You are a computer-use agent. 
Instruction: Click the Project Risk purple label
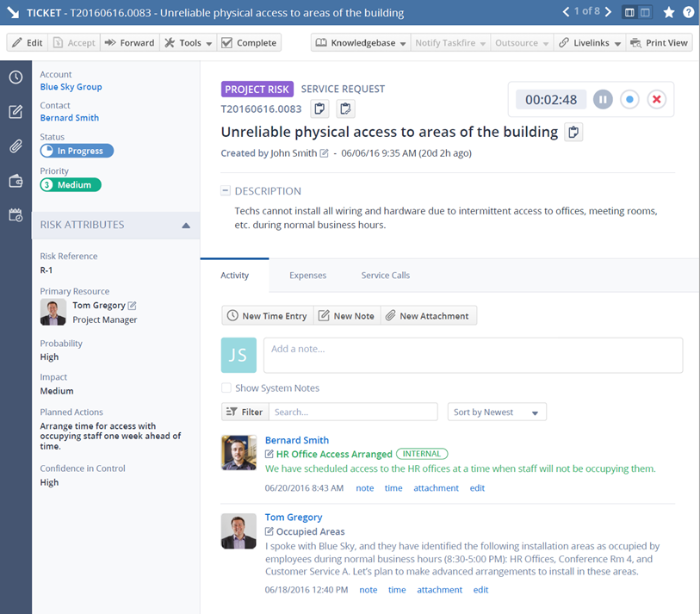click(x=257, y=90)
